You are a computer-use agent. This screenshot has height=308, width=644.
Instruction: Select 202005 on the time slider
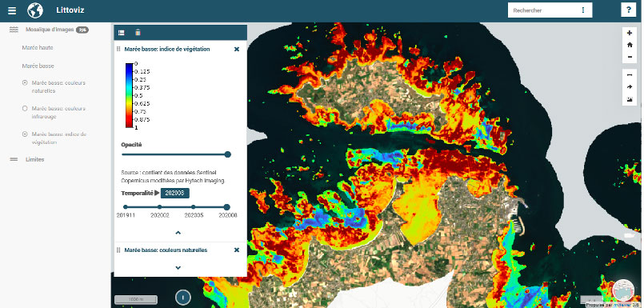coord(193,207)
